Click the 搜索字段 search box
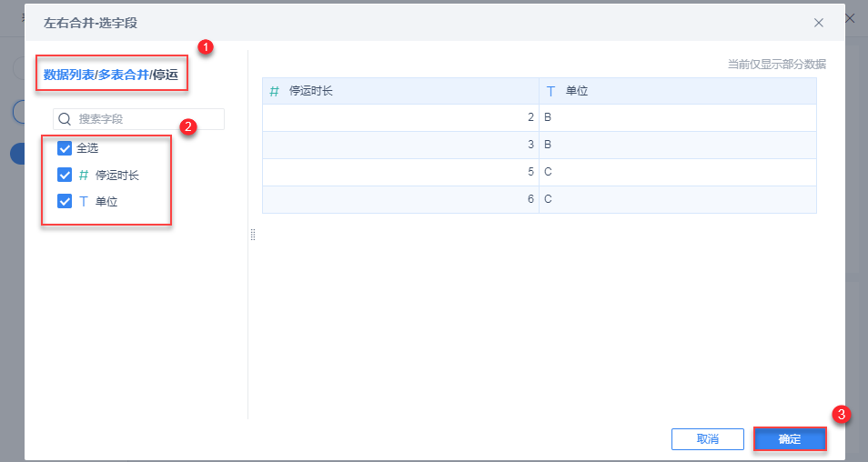Screen dimensions: 868x462 tap(139, 119)
